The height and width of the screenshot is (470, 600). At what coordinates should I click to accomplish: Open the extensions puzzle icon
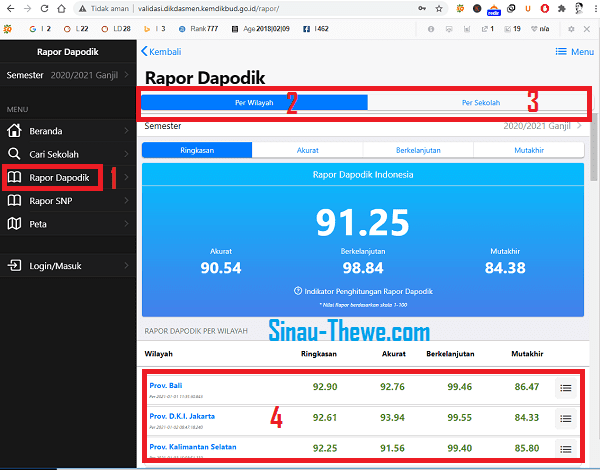[x=562, y=8]
